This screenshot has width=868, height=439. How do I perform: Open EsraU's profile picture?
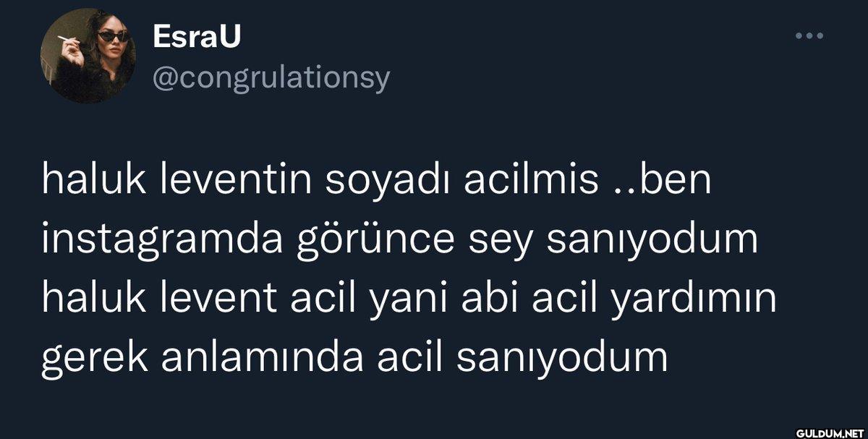(x=88, y=56)
